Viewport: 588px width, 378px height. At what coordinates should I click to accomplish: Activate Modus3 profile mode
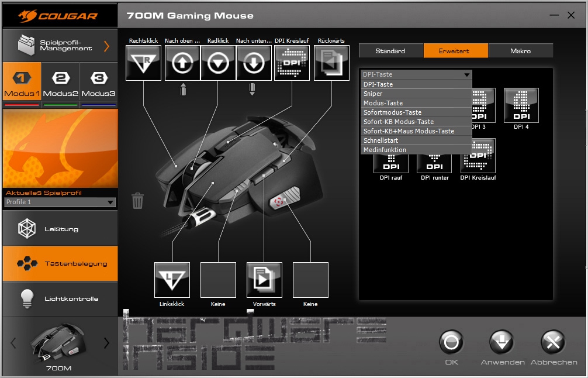pyautogui.click(x=99, y=85)
